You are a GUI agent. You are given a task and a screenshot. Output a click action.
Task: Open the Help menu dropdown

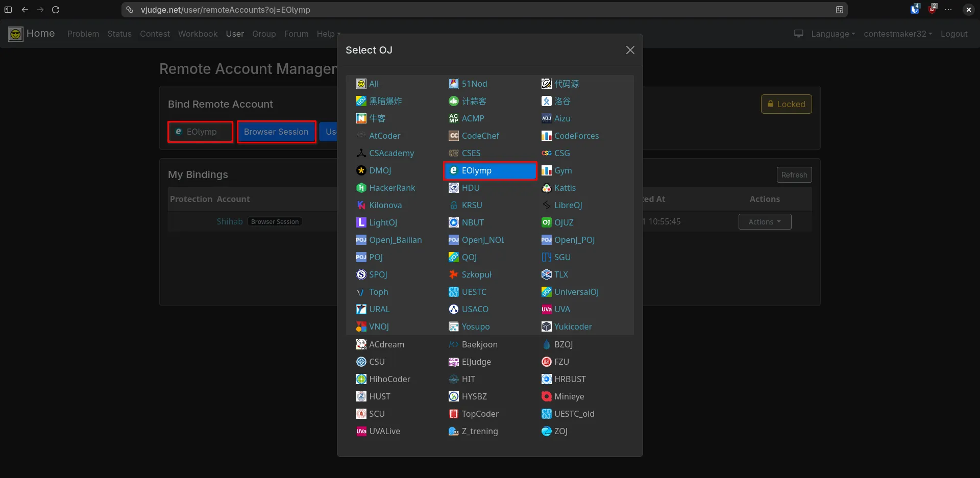click(328, 34)
